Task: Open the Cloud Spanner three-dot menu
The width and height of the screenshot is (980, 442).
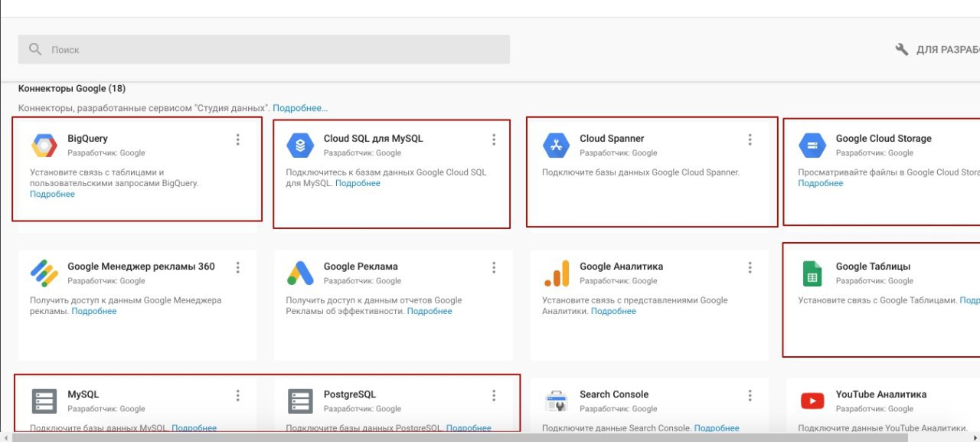Action: click(750, 139)
